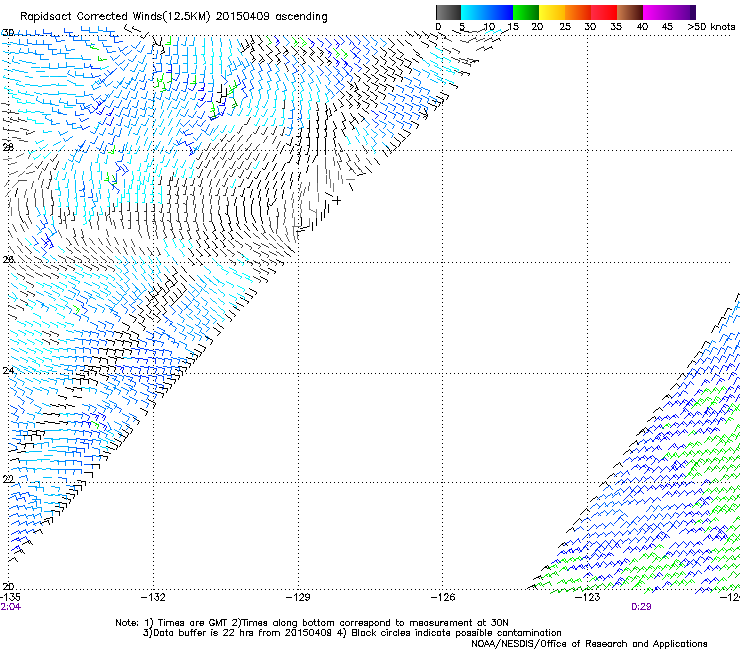Click the NOAA/NESDIS credit line
The height and width of the screenshot is (650, 740).
point(589,644)
